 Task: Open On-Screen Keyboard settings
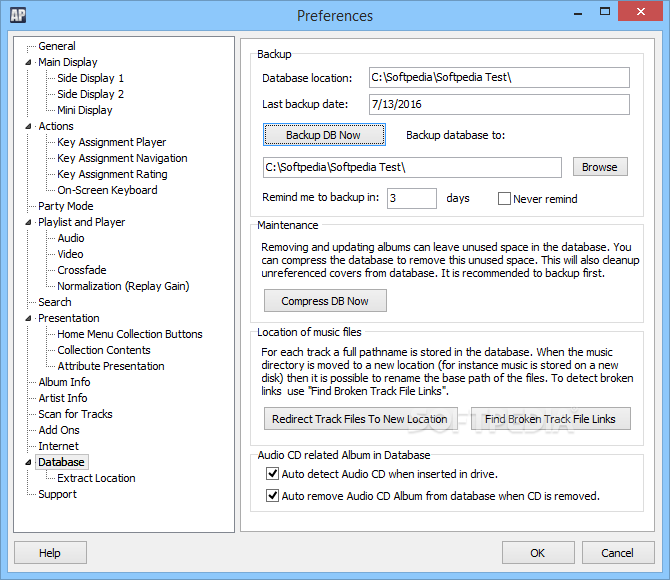(107, 190)
